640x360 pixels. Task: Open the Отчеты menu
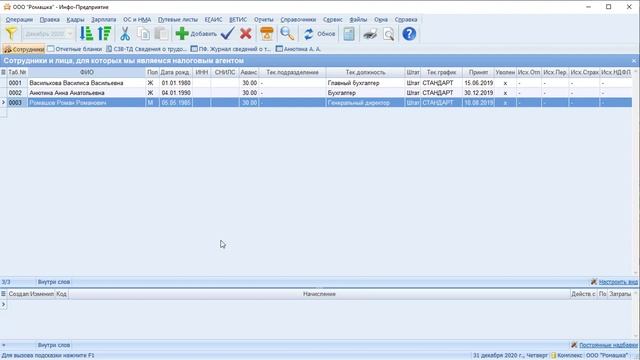coord(264,20)
